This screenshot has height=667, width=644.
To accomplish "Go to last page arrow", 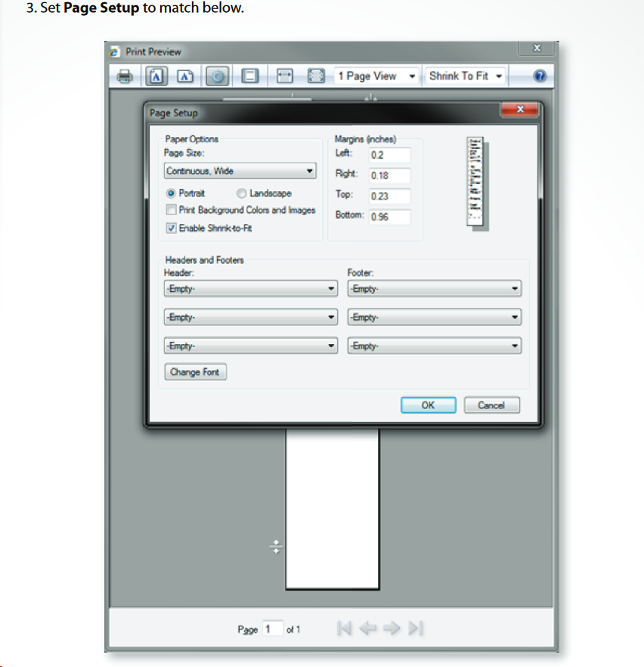I will click(416, 628).
